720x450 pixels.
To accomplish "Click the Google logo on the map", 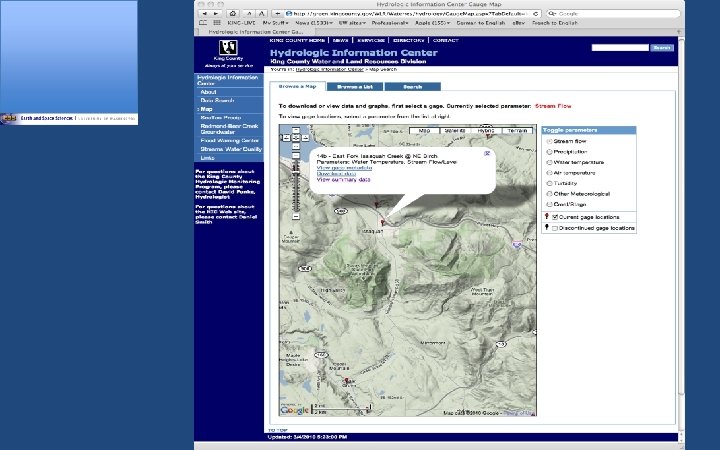I will (295, 410).
